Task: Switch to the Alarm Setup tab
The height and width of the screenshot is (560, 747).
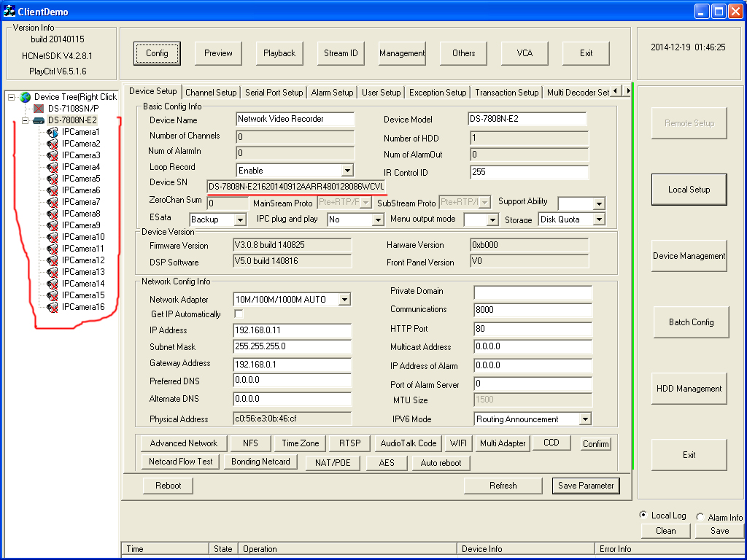Action: (x=332, y=93)
